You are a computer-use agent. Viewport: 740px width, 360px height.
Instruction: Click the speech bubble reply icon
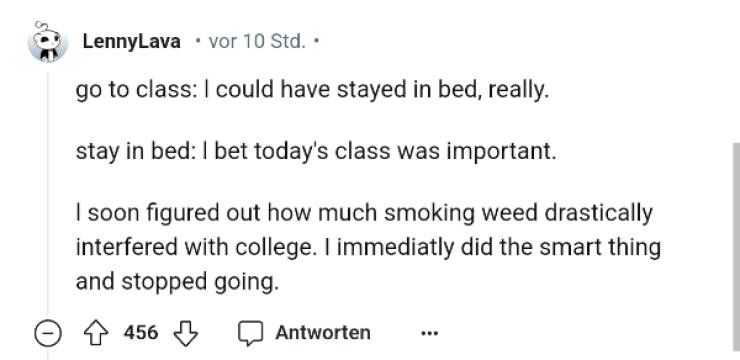250,333
